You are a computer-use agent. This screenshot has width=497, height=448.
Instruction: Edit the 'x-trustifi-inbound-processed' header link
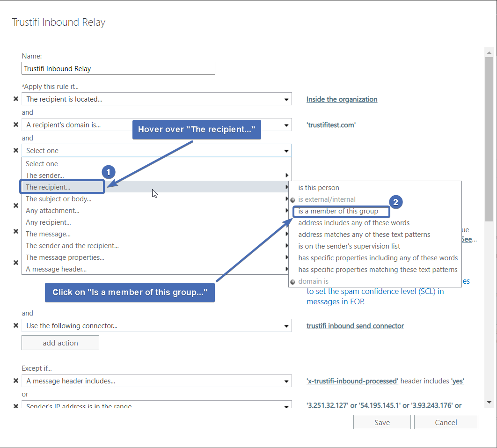pyautogui.click(x=352, y=381)
